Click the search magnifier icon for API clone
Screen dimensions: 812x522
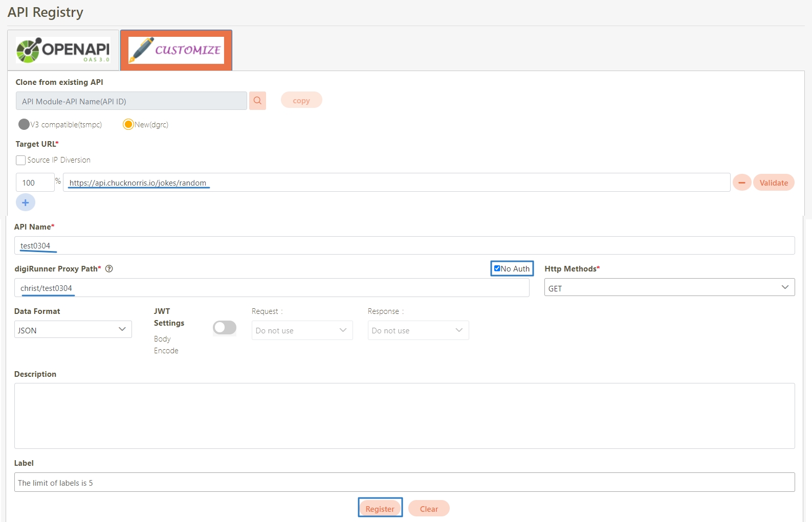click(x=257, y=101)
